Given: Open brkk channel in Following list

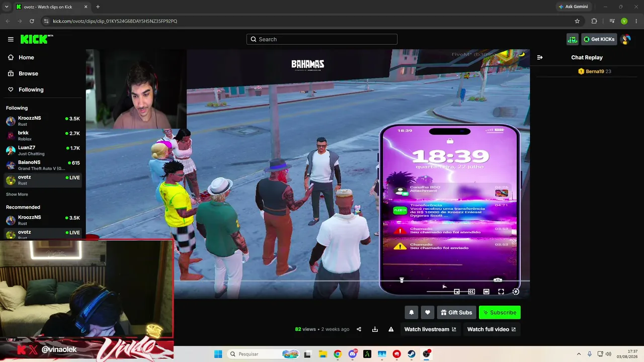Looking at the screenshot, I should tap(43, 136).
